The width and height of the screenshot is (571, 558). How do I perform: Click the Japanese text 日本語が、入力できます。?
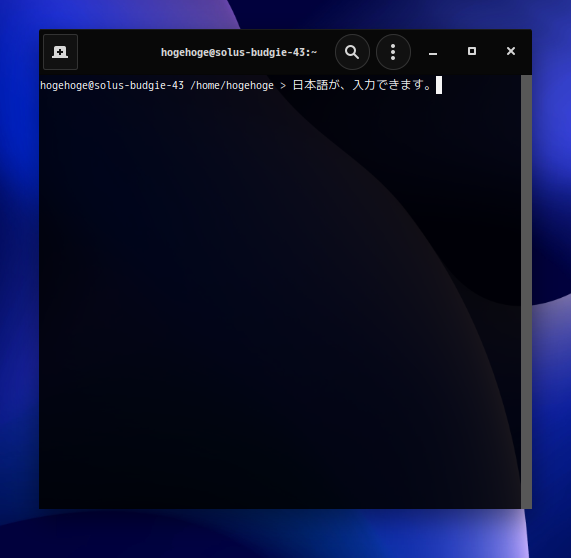[362, 85]
